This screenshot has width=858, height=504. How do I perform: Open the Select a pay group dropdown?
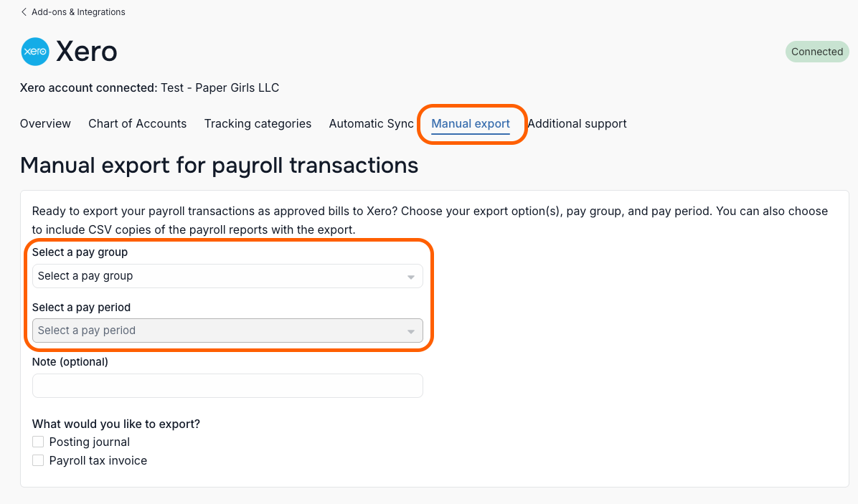[x=227, y=276]
